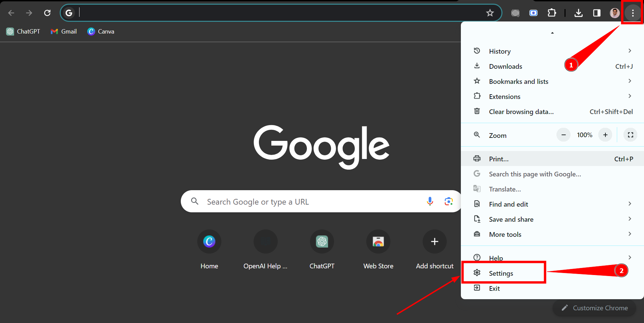Image resolution: width=644 pixels, height=323 pixels.
Task: Open the browser profile avatar
Action: [615, 13]
